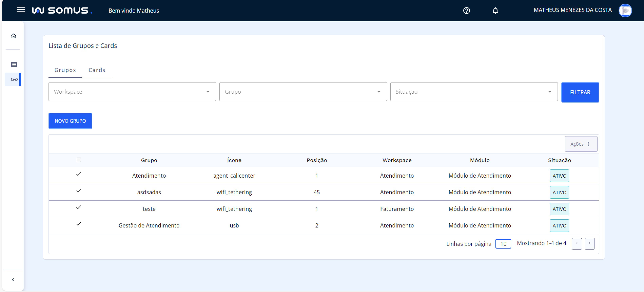
Task: Open the notifications bell icon
Action: click(495, 11)
